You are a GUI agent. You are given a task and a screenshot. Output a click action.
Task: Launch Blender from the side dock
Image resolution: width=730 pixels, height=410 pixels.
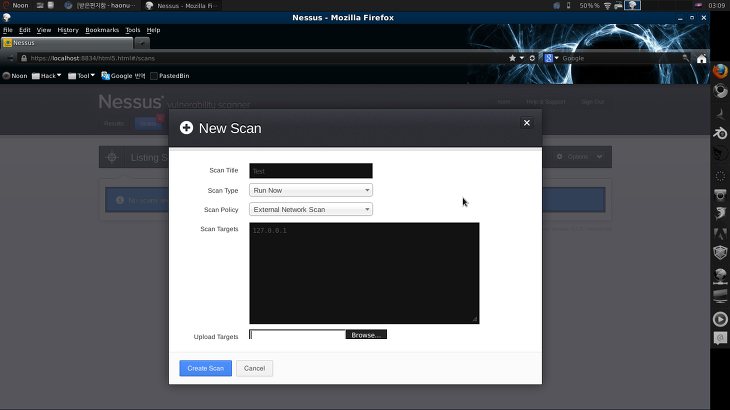(x=720, y=133)
